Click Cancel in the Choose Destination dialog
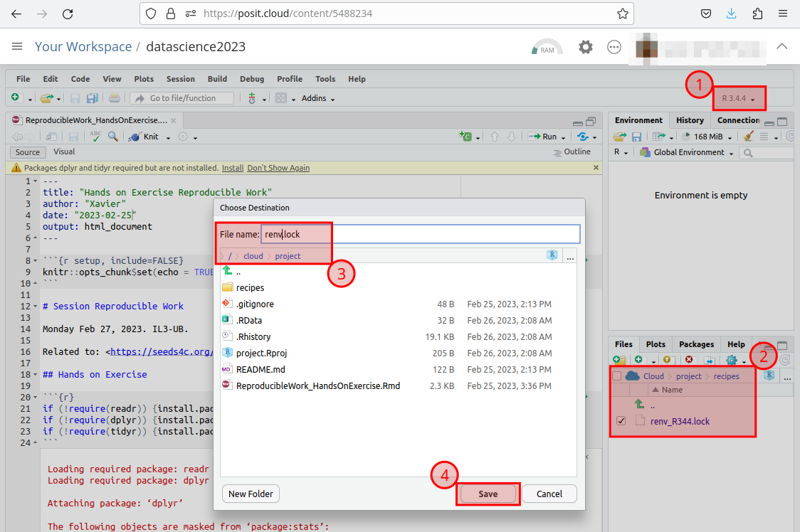Image resolution: width=800 pixels, height=532 pixels. 549,494
